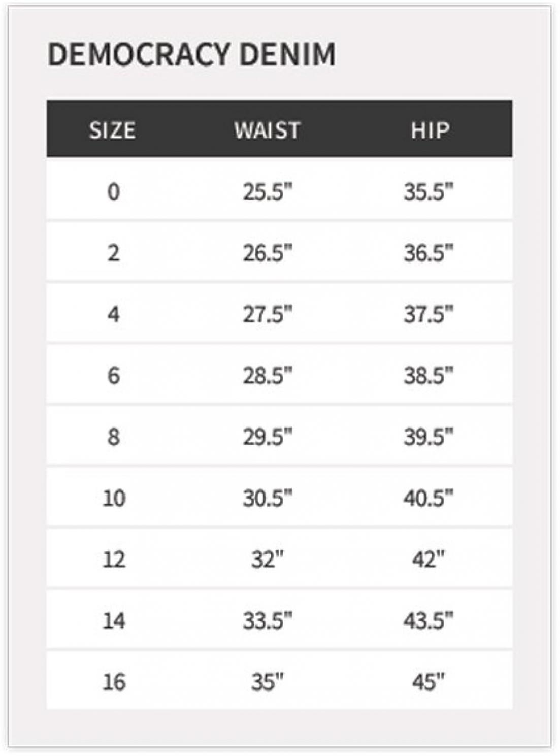This screenshot has height=756, width=560.
Task: Select the HIP column header
Action: click(430, 130)
